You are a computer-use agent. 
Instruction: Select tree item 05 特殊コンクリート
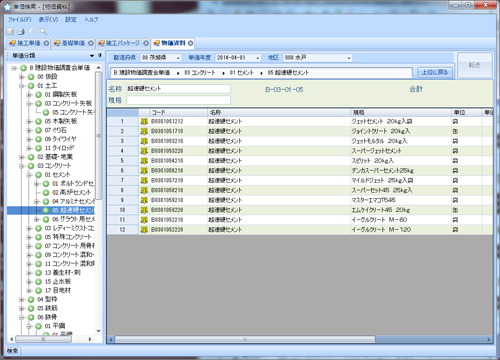tap(68, 237)
